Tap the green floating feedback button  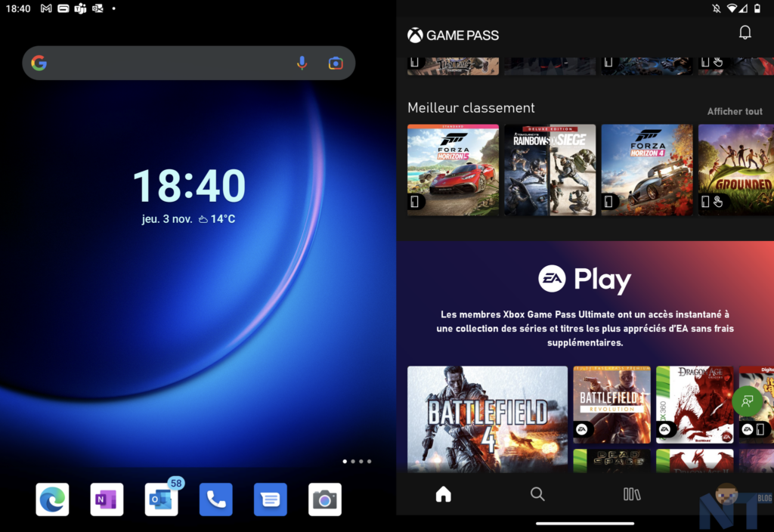(x=748, y=401)
